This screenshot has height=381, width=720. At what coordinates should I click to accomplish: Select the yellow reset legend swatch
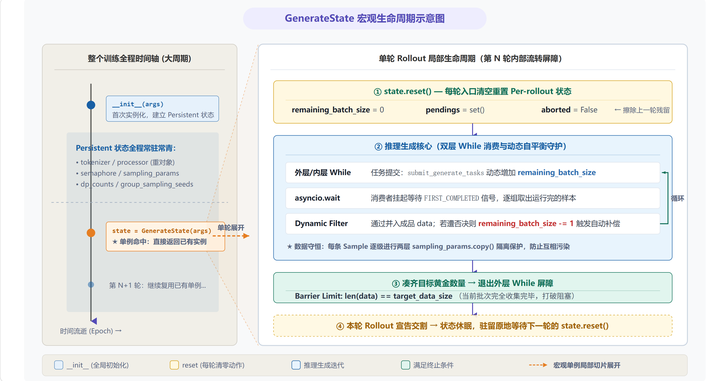[x=174, y=365]
